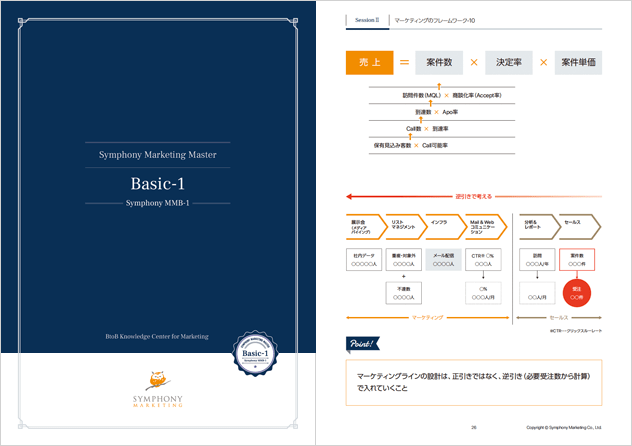Click the orange owl logo on the cover
The width and height of the screenshot is (632, 446).
(x=158, y=380)
